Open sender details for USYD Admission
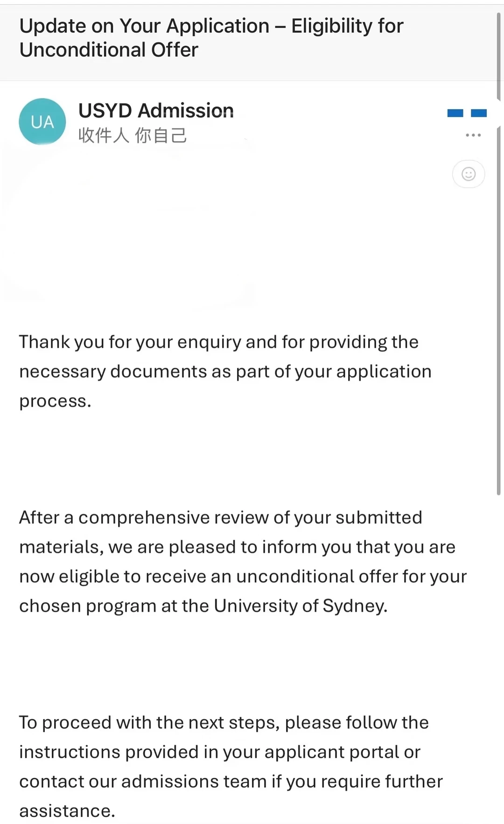504x824 pixels. [156, 111]
